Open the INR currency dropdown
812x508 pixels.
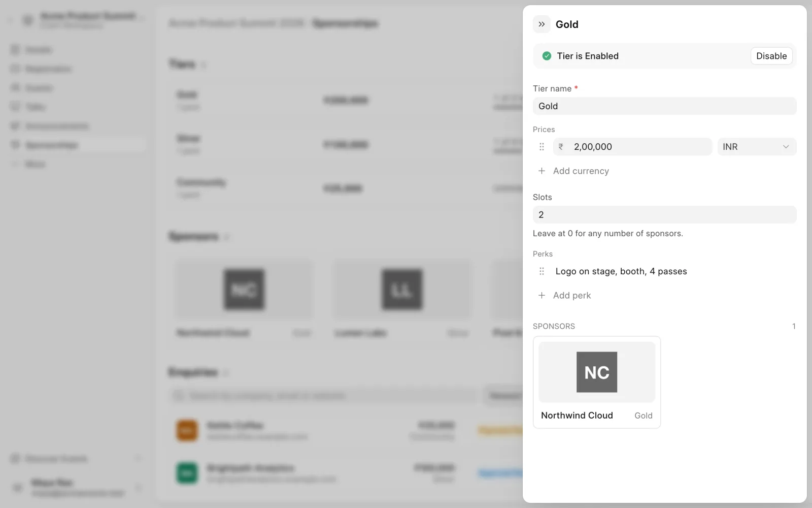click(757, 147)
